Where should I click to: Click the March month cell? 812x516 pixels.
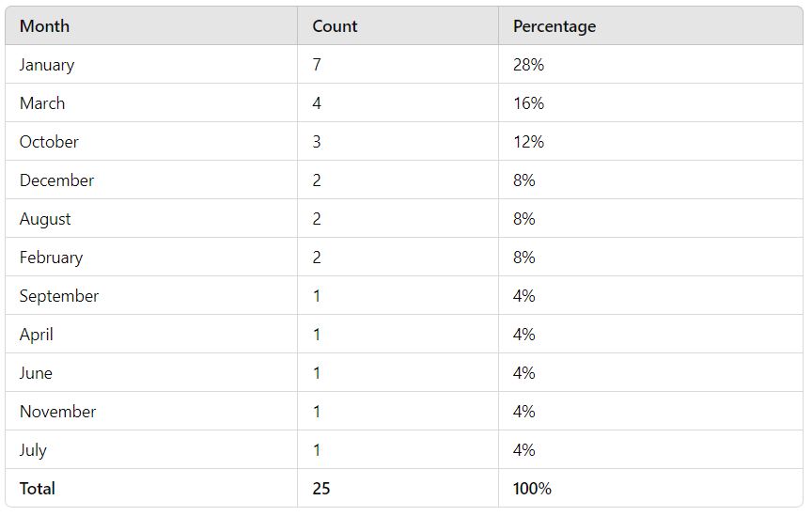click(42, 103)
